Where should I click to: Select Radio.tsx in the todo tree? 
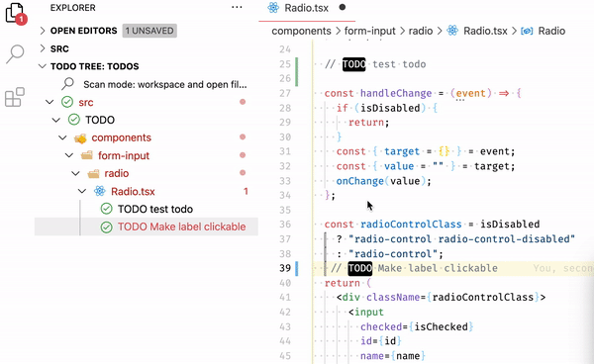[x=133, y=192]
